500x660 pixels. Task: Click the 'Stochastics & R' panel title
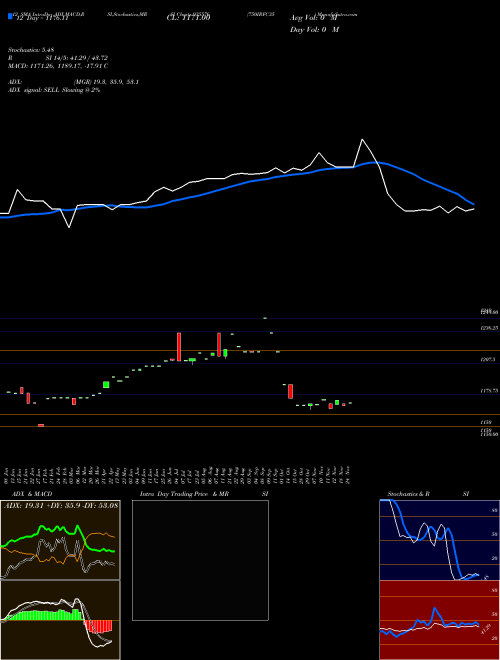408,494
